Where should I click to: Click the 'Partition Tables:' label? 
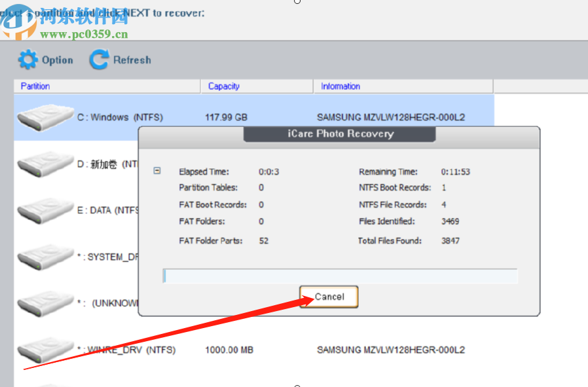point(208,187)
